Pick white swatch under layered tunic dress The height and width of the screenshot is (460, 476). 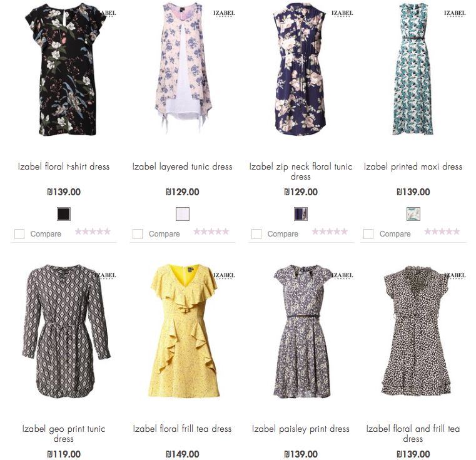pyautogui.click(x=182, y=214)
